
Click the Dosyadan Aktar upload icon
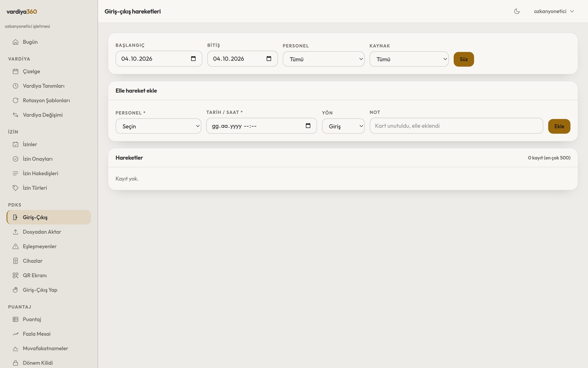click(16, 232)
